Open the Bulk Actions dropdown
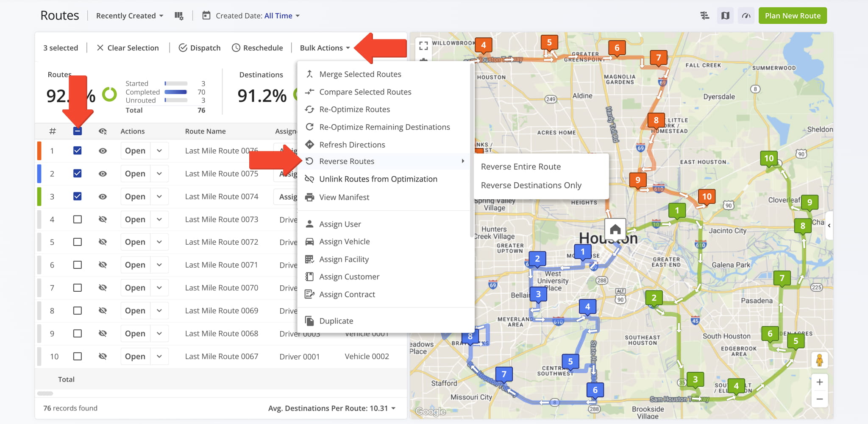This screenshot has height=424, width=868. 325,48
